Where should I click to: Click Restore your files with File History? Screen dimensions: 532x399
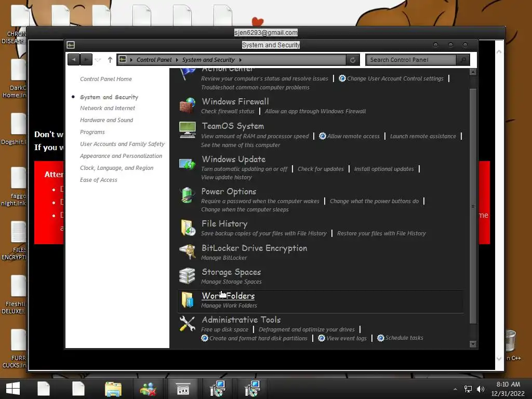coord(381,233)
